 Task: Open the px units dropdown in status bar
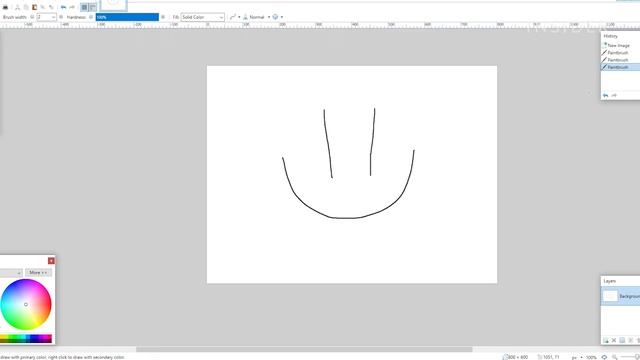pos(577,357)
